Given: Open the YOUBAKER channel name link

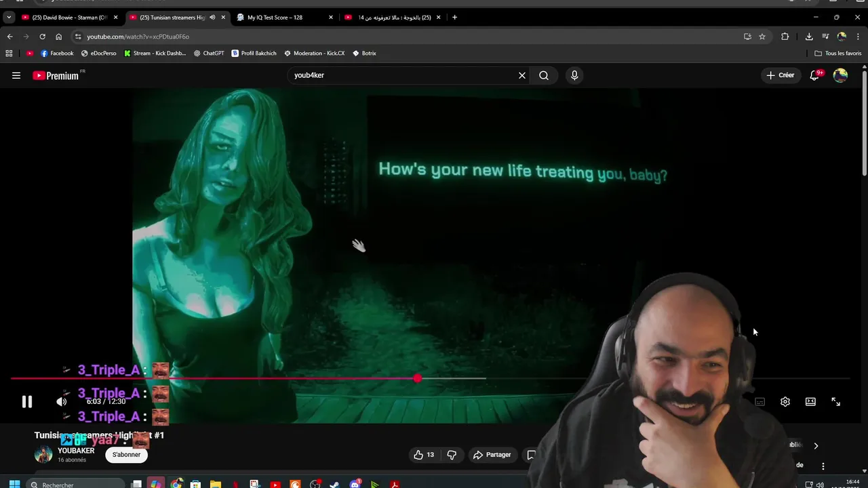Looking at the screenshot, I should pyautogui.click(x=76, y=450).
